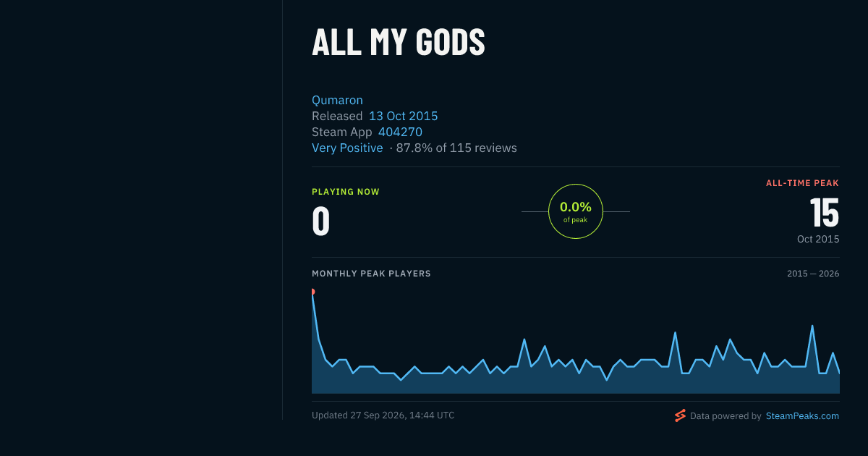Click the Playing Now count of 0
The image size is (868, 456).
[x=320, y=221]
